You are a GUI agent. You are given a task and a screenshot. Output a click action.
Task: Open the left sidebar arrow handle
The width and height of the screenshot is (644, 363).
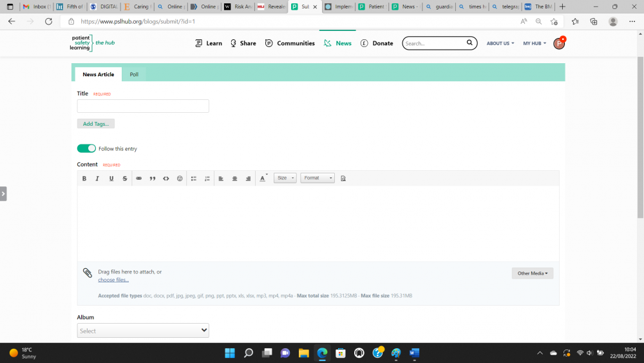3,193
